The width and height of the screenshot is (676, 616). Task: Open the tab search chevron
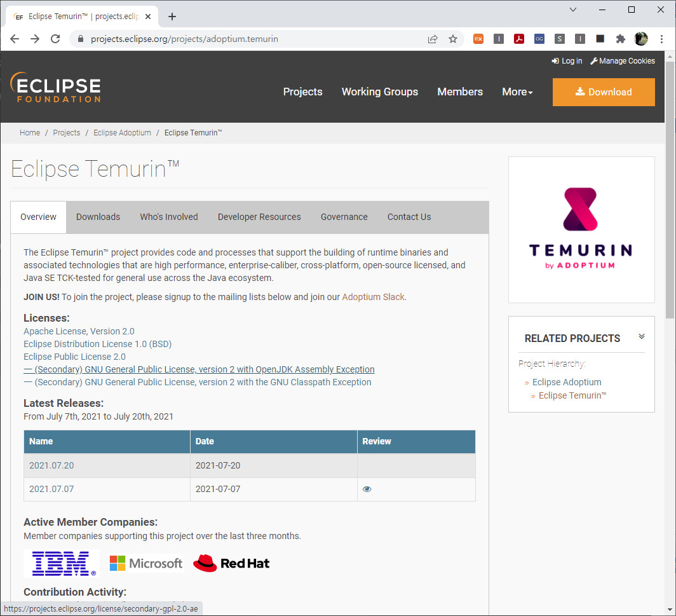[x=573, y=10]
